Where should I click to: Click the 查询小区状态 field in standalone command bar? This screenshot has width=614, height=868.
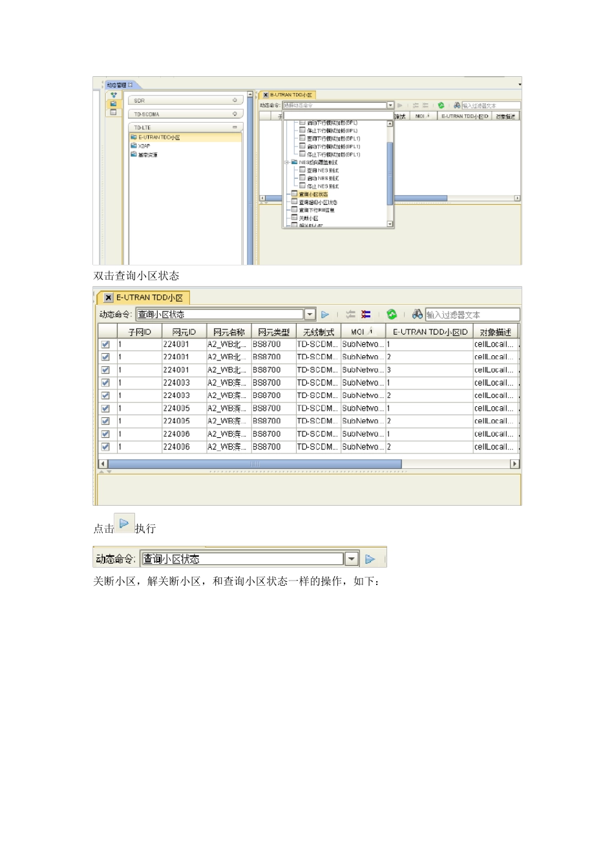click(x=242, y=559)
